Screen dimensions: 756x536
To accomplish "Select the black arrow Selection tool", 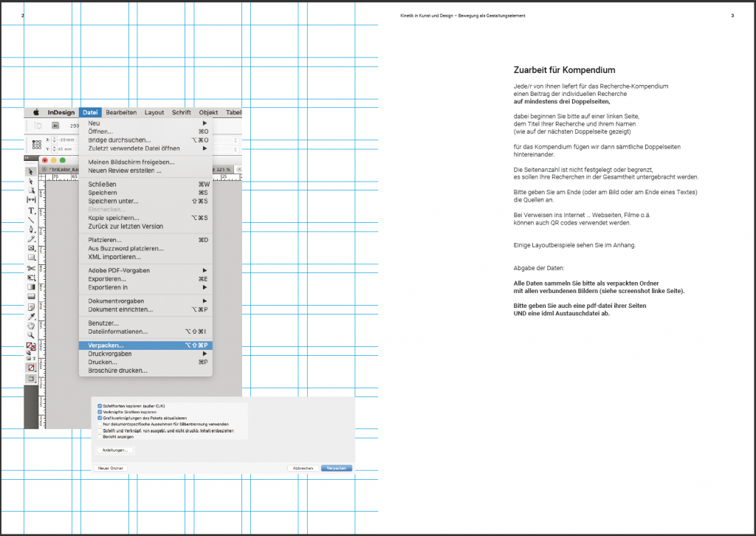I will click(x=31, y=171).
